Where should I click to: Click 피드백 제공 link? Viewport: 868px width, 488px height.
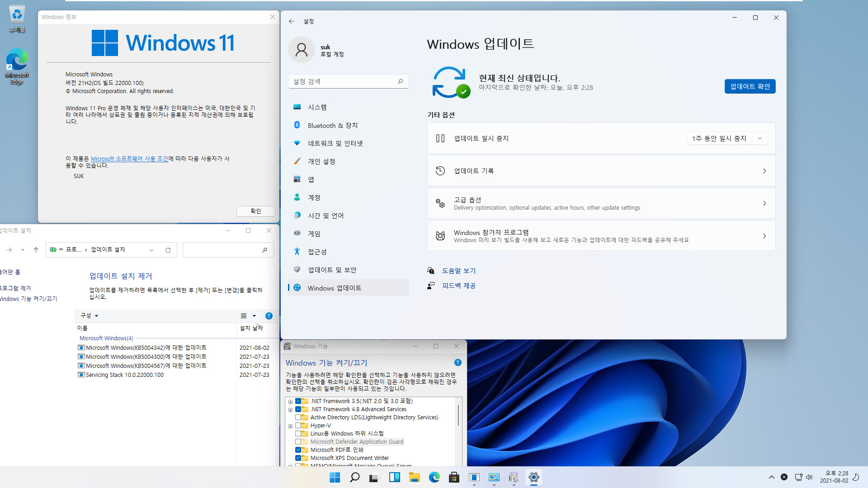(459, 286)
